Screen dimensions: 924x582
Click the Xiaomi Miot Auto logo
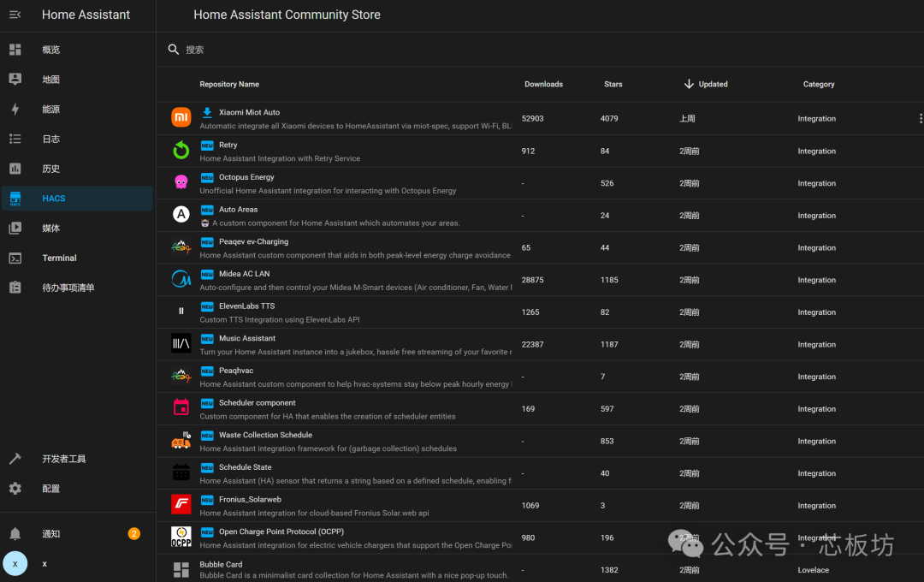(x=181, y=117)
